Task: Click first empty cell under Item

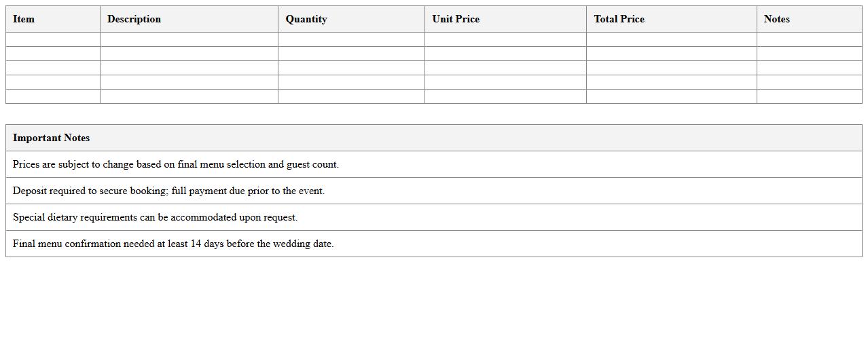Action: [x=53, y=39]
